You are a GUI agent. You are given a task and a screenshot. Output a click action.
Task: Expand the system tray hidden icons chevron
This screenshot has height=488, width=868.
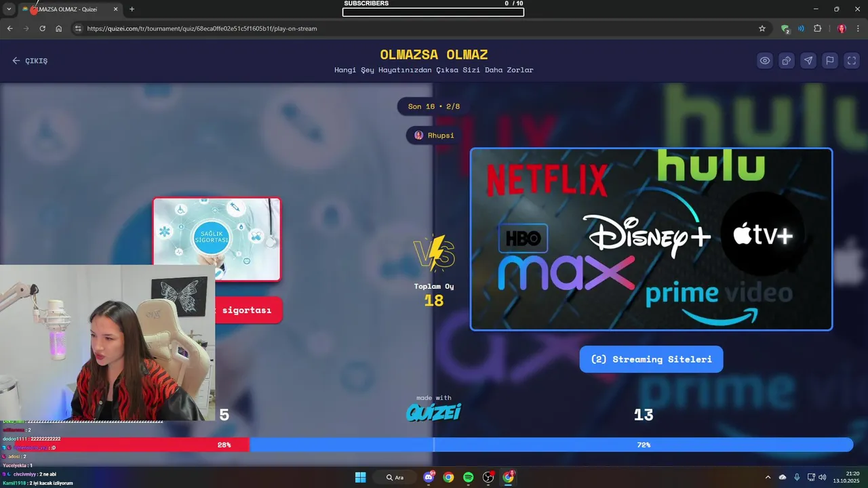click(x=768, y=477)
